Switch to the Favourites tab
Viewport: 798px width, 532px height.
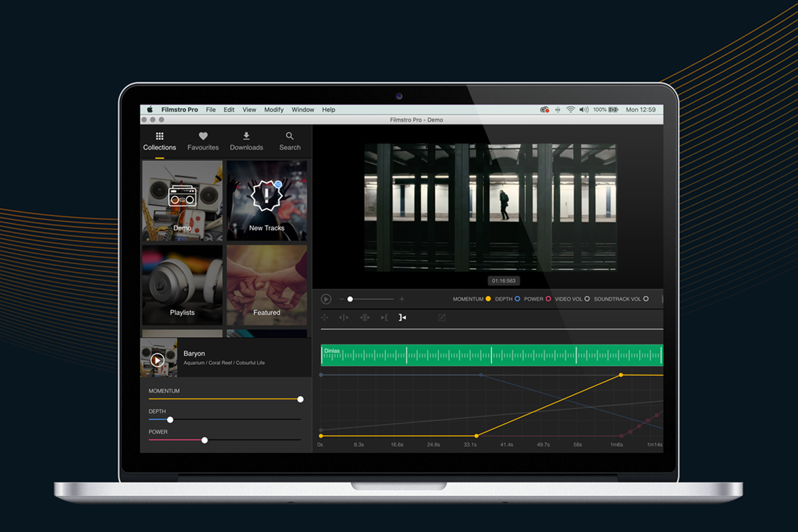coord(203,140)
